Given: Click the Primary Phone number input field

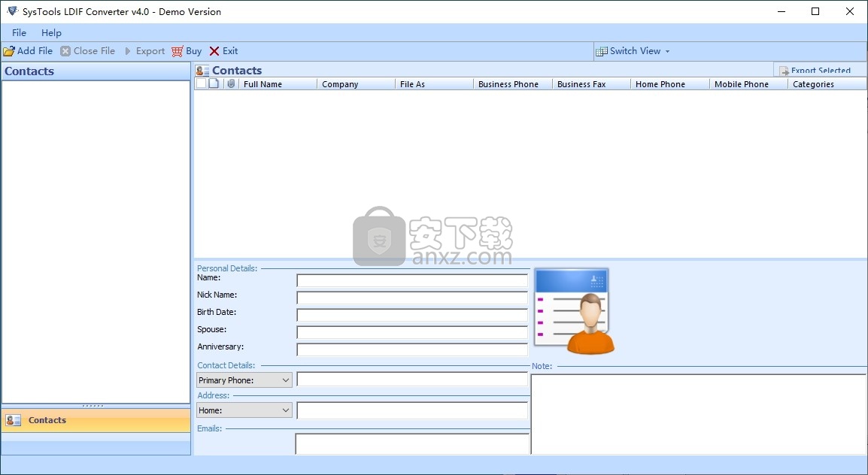Looking at the screenshot, I should (412, 379).
